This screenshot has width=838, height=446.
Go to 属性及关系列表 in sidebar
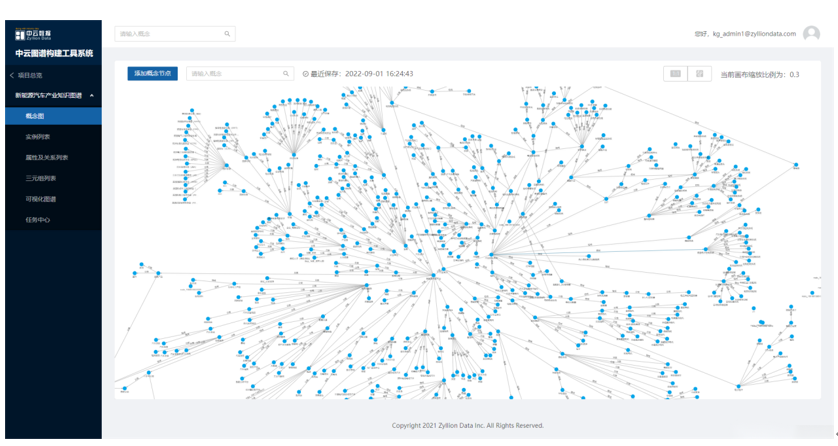click(47, 158)
